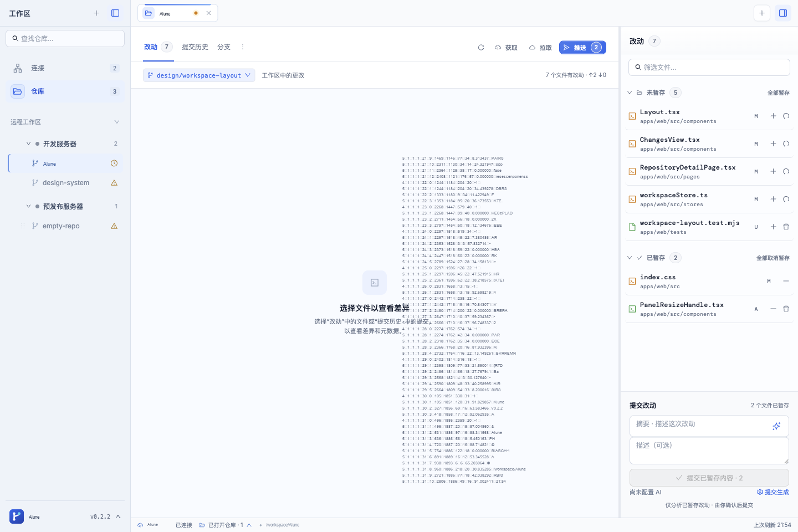Select RepositoryDetailPage.tsx in the unstaged list
This screenshot has height=532, width=798.
point(709,172)
